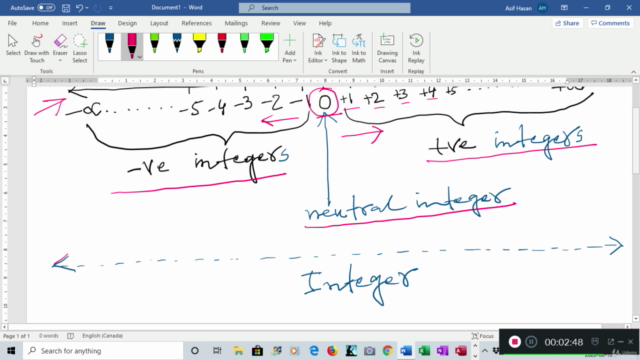
Task: Open the File menu
Action: tap(12, 23)
